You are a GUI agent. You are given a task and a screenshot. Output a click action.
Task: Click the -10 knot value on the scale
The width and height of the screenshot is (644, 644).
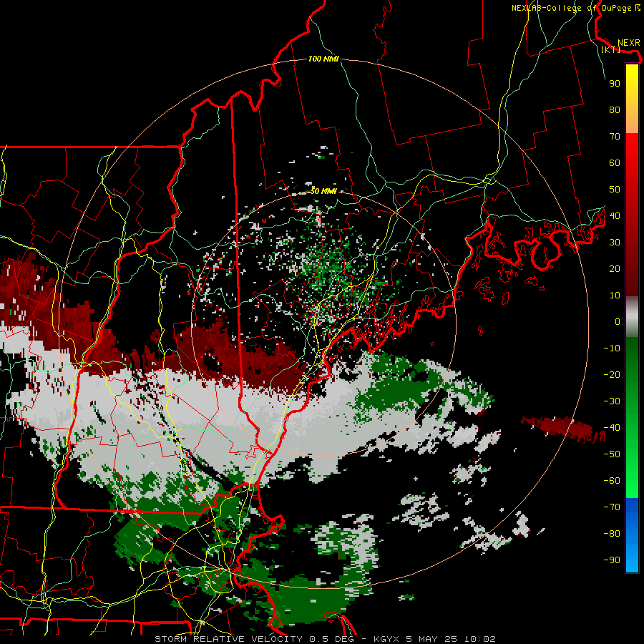[x=612, y=348]
